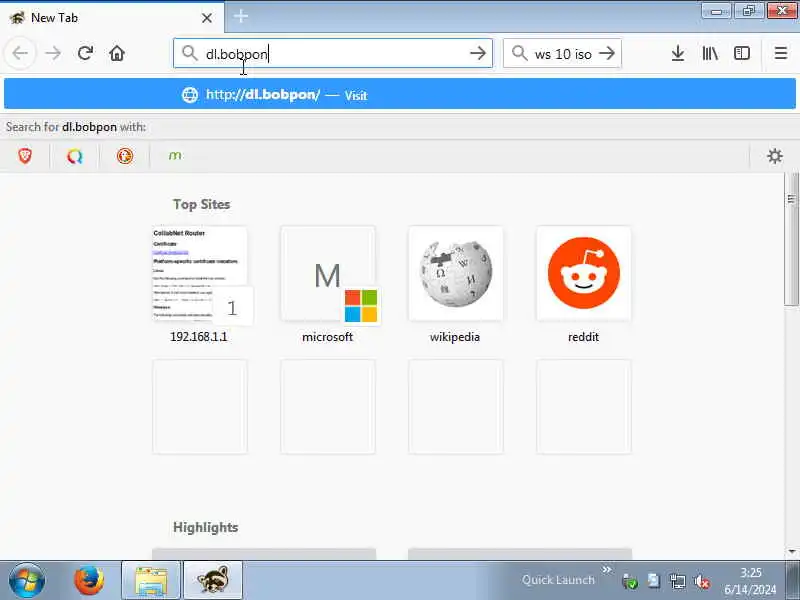Click the magnifier icon in the search box
This screenshot has height=600, width=800.
[519, 53]
